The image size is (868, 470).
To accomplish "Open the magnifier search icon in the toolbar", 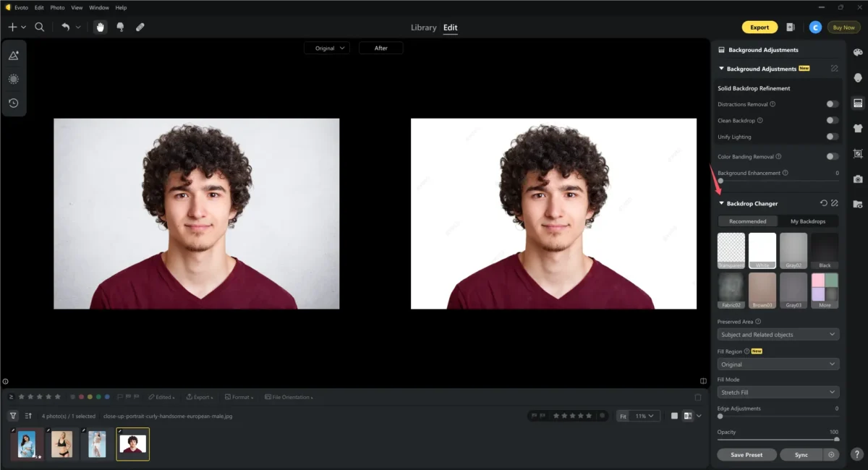I will pos(40,27).
